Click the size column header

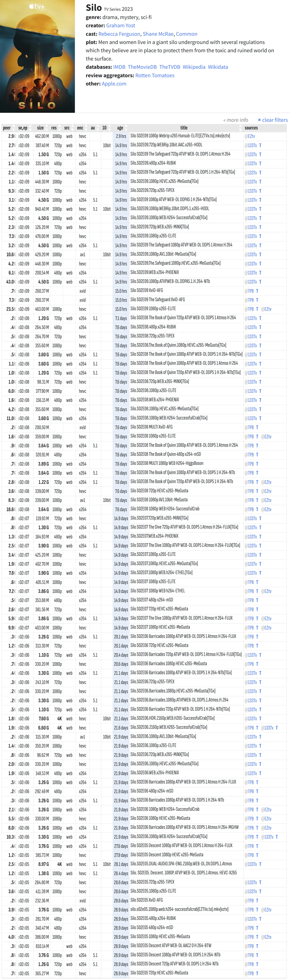tap(40, 128)
